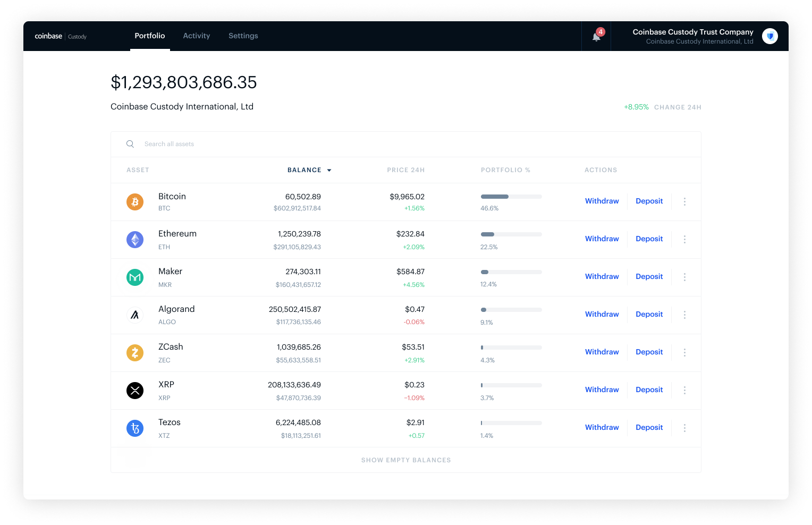Switch to the Portfolio tab
The height and width of the screenshot is (525, 812).
click(150, 36)
